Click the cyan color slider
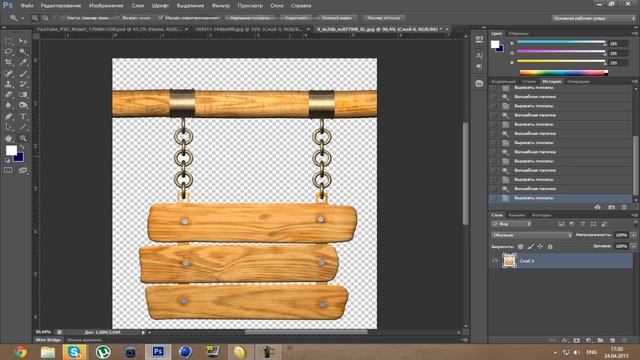Viewport: 640px width, 360px height. pos(561,42)
